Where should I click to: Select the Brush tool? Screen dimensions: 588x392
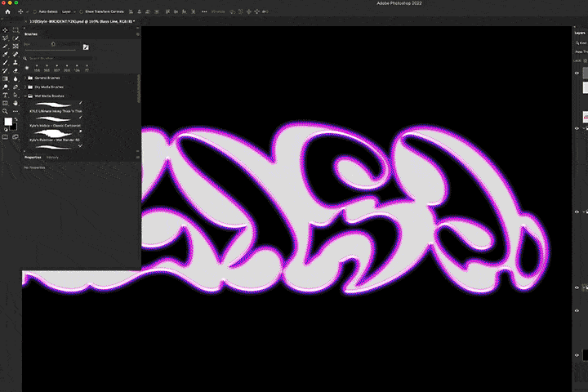coord(5,63)
